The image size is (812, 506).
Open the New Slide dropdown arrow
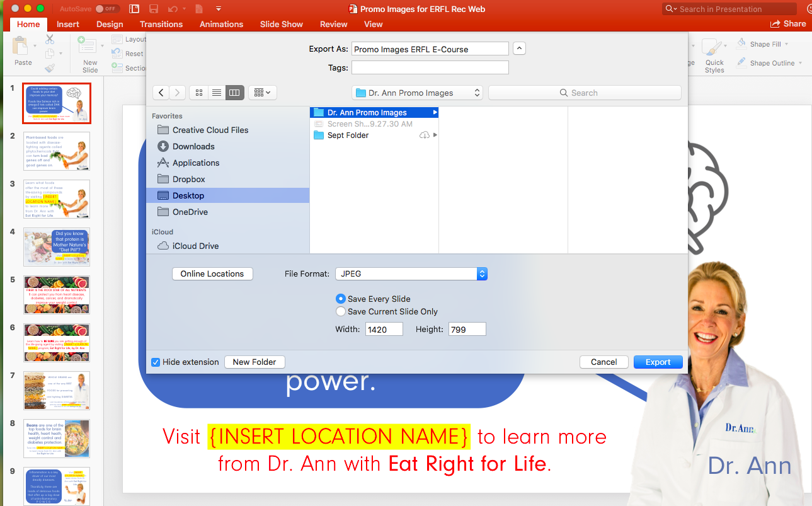point(102,46)
